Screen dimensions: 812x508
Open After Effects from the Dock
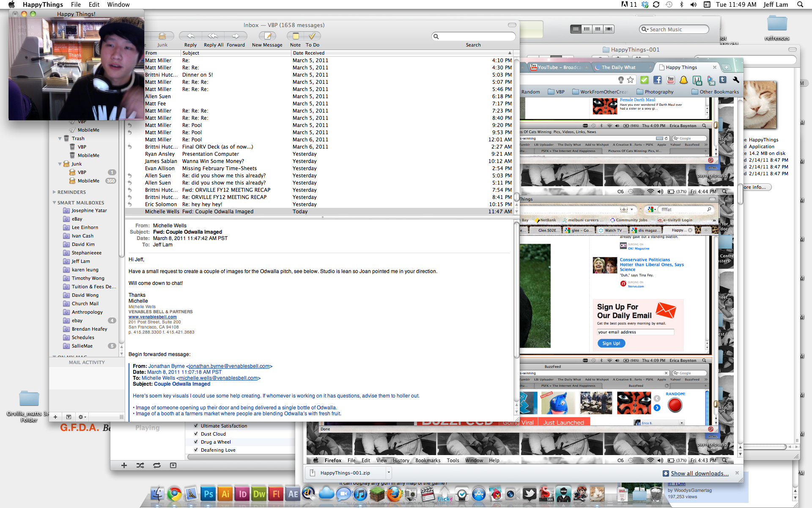click(293, 494)
